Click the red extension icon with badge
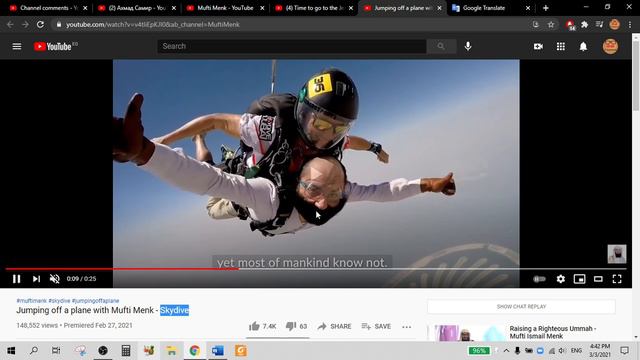 (571, 25)
